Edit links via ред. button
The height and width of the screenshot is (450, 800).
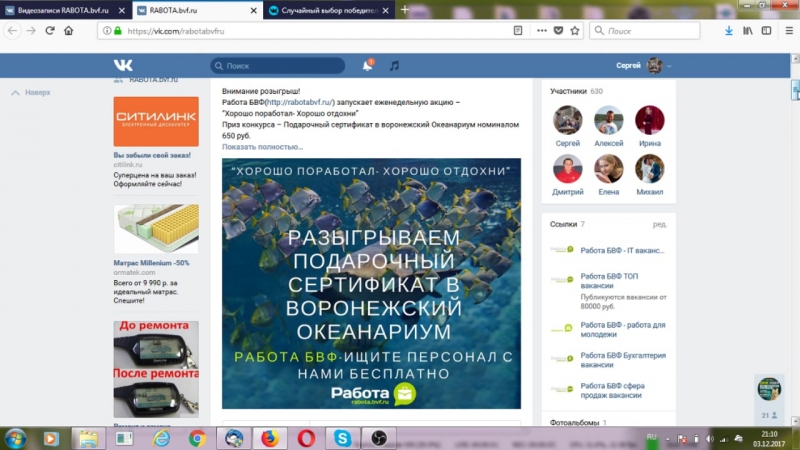[x=660, y=224]
